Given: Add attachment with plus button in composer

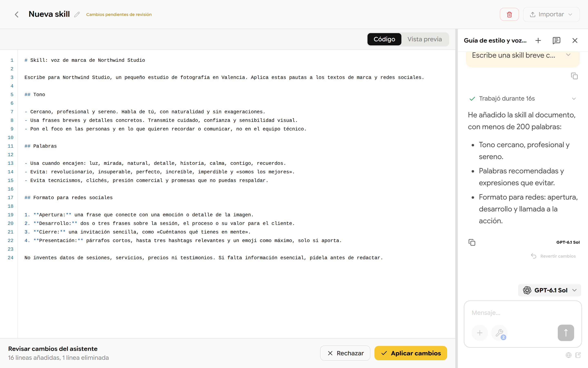Looking at the screenshot, I should [480, 333].
